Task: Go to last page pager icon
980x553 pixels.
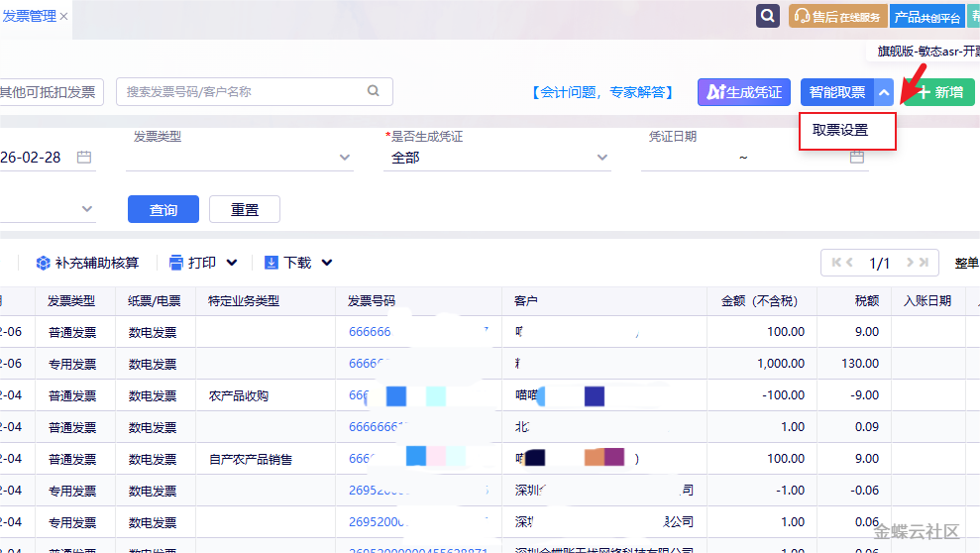Action: pyautogui.click(x=924, y=263)
